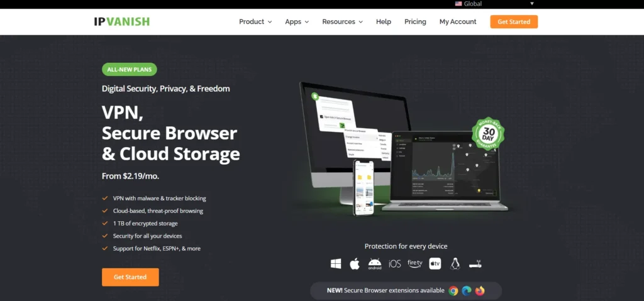The image size is (644, 301).
Task: Click the router device icon
Action: tap(475, 264)
